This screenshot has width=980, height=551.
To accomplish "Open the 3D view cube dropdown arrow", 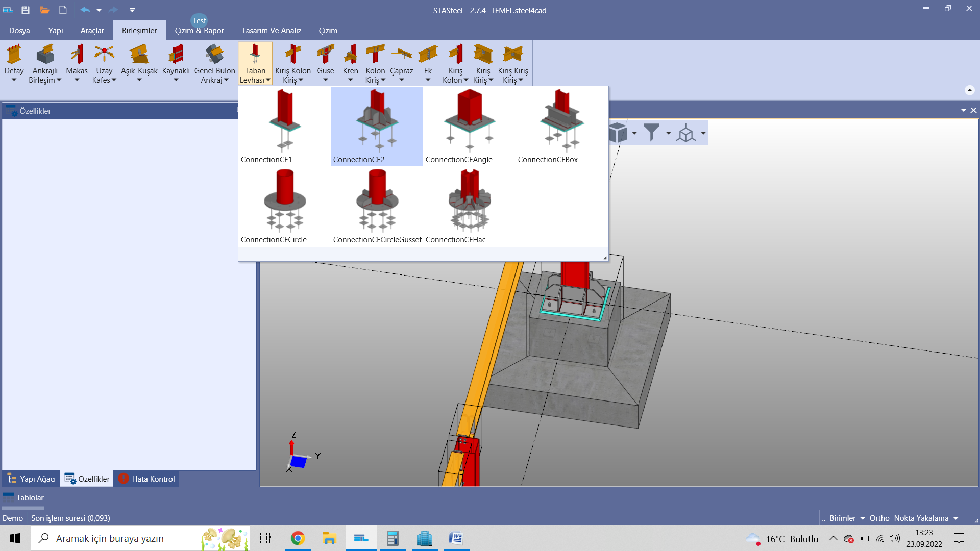I will pyautogui.click(x=634, y=133).
